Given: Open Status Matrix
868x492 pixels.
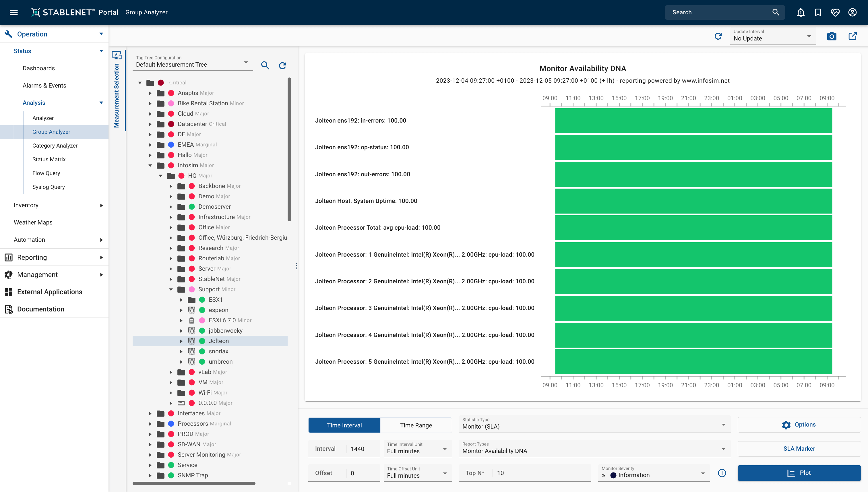Looking at the screenshot, I should (x=49, y=160).
